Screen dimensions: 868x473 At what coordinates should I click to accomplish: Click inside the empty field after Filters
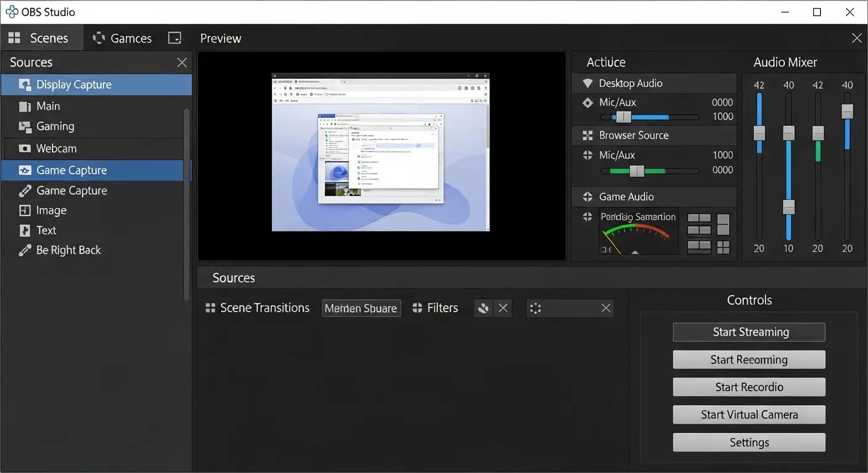click(570, 308)
